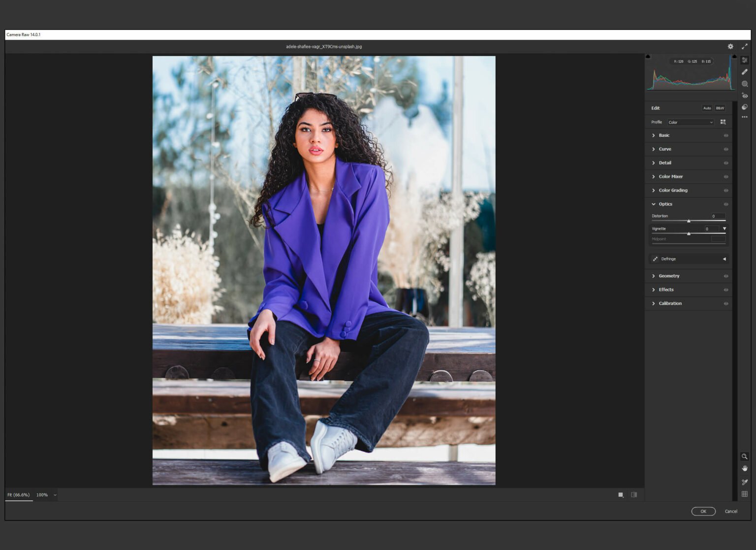Select the Hand tool
Screen dimensions: 756x550
click(x=745, y=468)
